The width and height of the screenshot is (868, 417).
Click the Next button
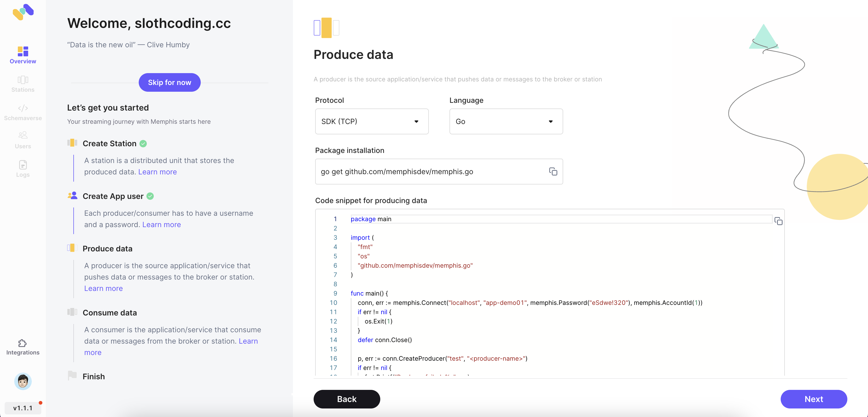[x=814, y=399]
